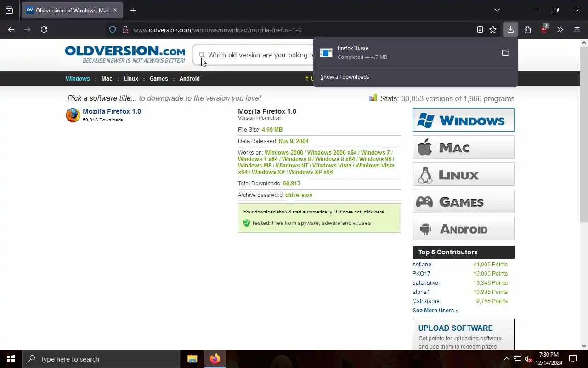This screenshot has height=368, width=588.
Task: Click the OLDVERSION.com logo
Action: [x=125, y=54]
